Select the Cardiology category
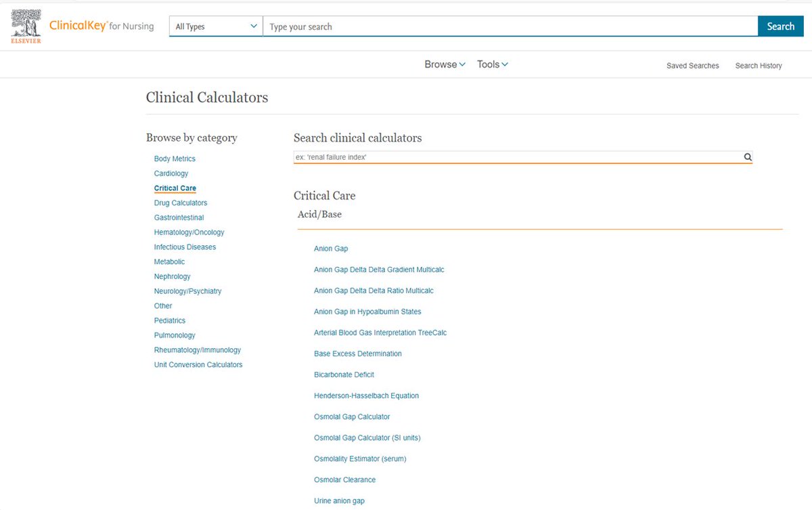The image size is (812, 510). coord(171,173)
